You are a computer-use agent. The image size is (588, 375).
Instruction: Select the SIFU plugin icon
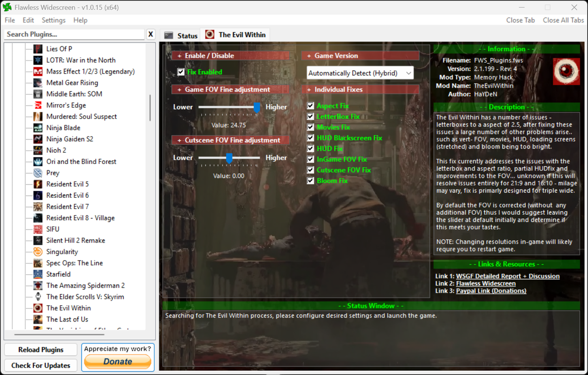[38, 229]
